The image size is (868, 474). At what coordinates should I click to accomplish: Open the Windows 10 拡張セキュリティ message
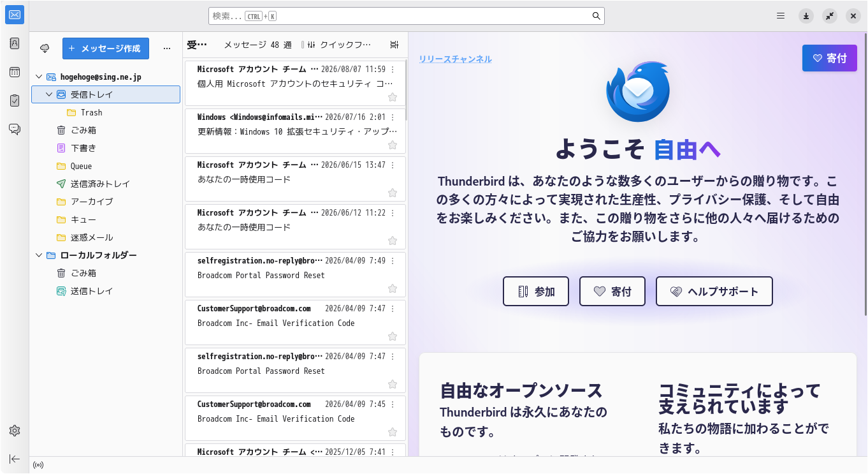click(296, 131)
